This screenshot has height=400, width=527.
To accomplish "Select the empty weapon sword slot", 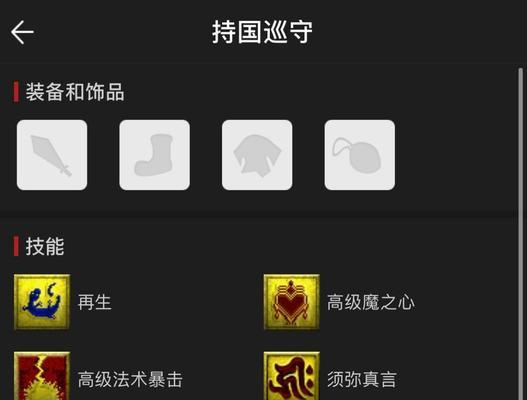I will 52,155.
